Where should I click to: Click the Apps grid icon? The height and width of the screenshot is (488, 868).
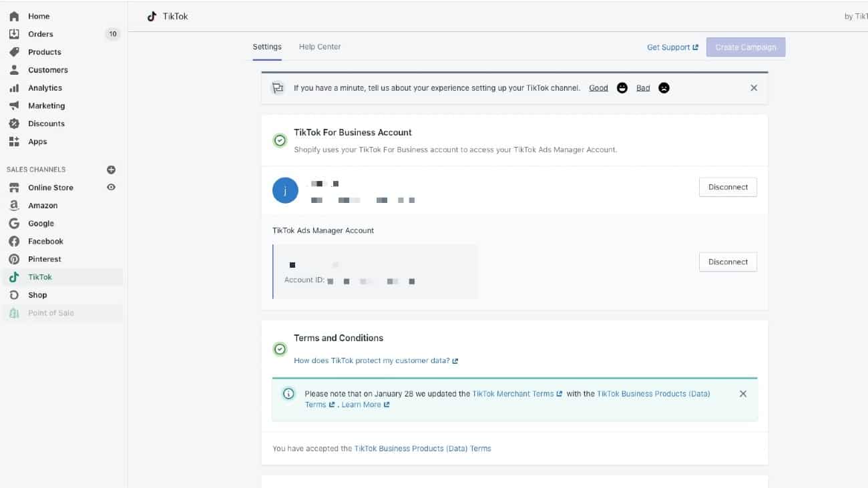click(x=14, y=142)
